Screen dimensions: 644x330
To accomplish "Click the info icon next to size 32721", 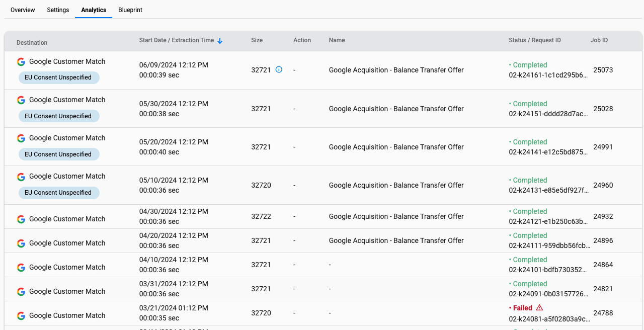I will coord(279,69).
